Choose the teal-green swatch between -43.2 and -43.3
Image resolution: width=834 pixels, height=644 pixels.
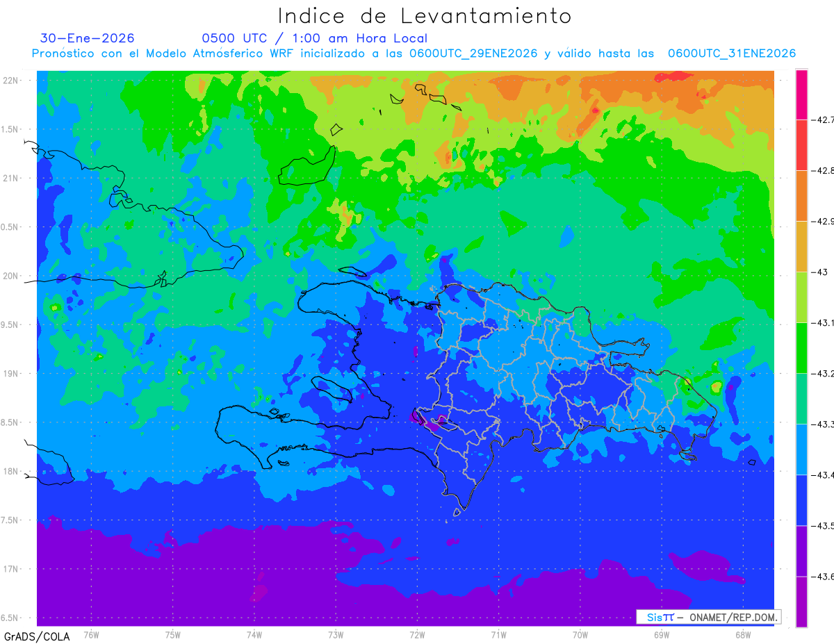[x=801, y=398]
